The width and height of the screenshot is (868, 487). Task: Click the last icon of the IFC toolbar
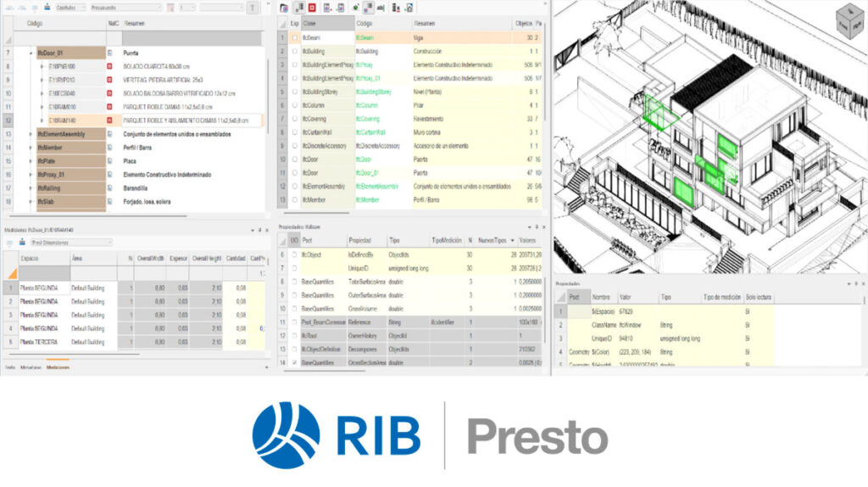[409, 8]
